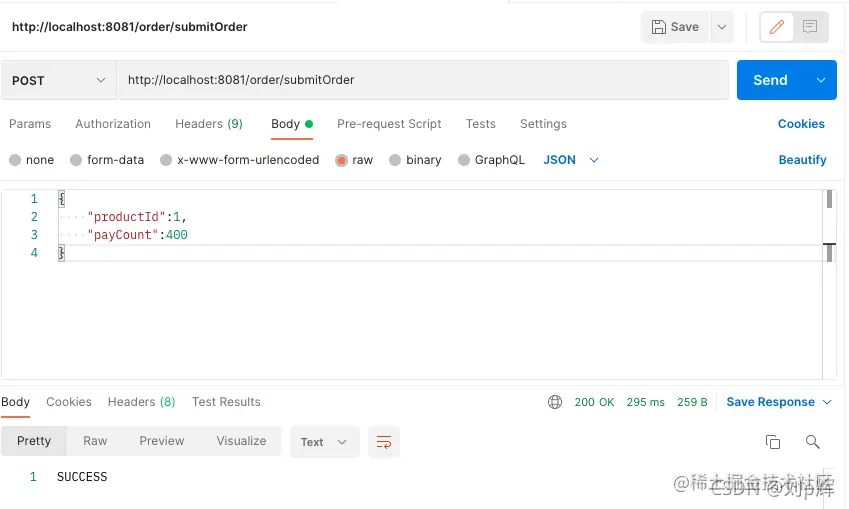Open the response Cookies tab
Image resolution: width=849 pixels, height=509 pixels.
pos(69,402)
